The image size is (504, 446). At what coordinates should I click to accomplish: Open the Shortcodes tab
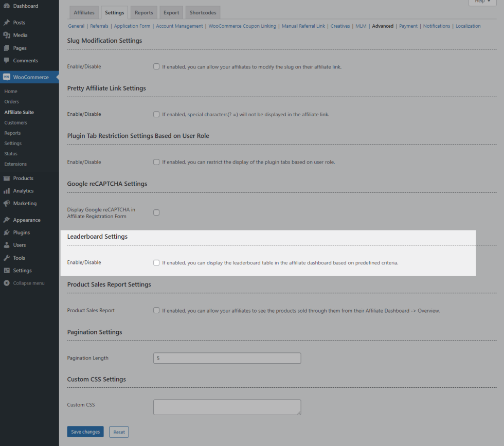203,13
